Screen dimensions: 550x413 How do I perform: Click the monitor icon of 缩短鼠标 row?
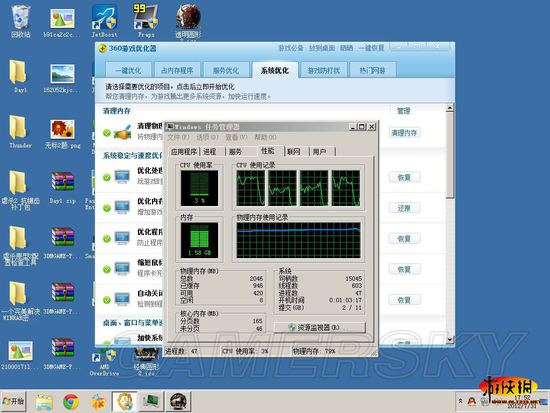click(x=122, y=269)
